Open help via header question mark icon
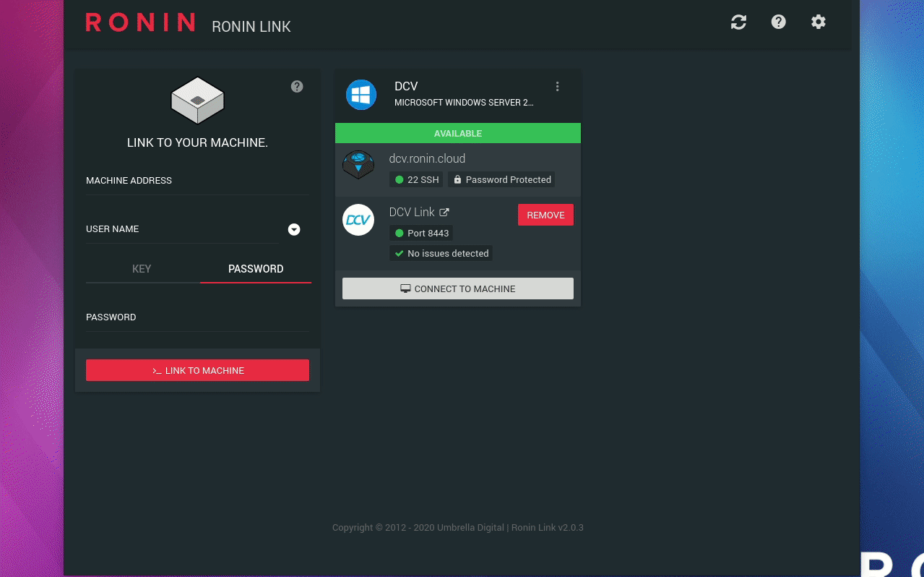 pos(778,22)
